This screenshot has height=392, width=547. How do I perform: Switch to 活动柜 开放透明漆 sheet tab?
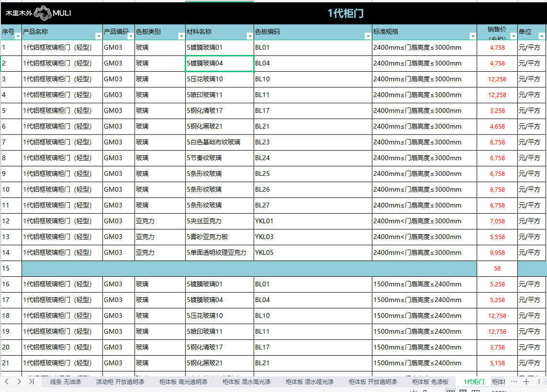[x=120, y=381]
